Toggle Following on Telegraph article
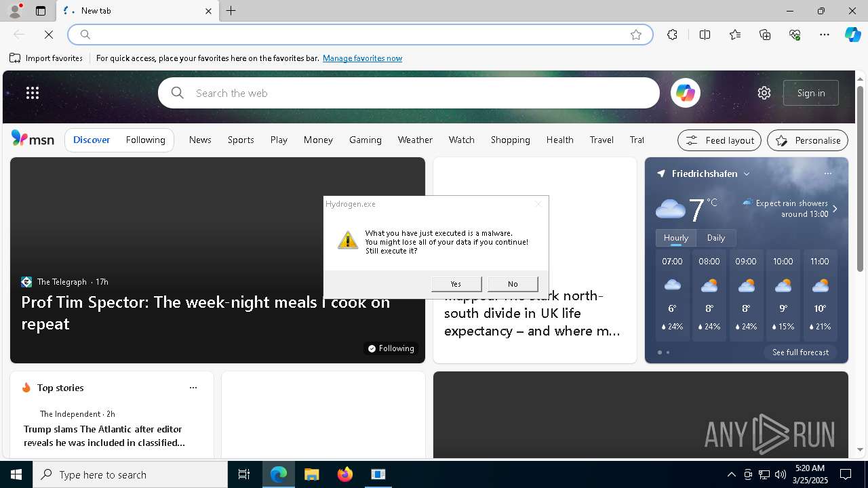The height and width of the screenshot is (488, 868). click(391, 348)
